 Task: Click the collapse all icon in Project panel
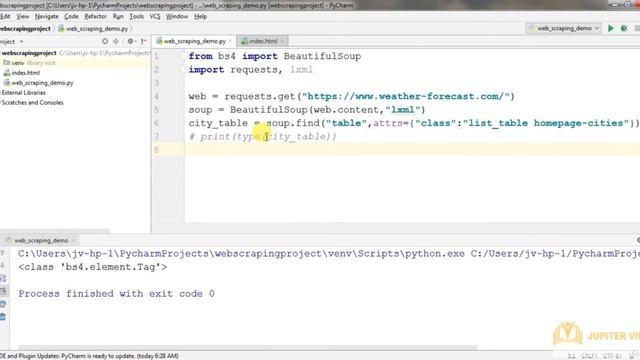coord(116,41)
